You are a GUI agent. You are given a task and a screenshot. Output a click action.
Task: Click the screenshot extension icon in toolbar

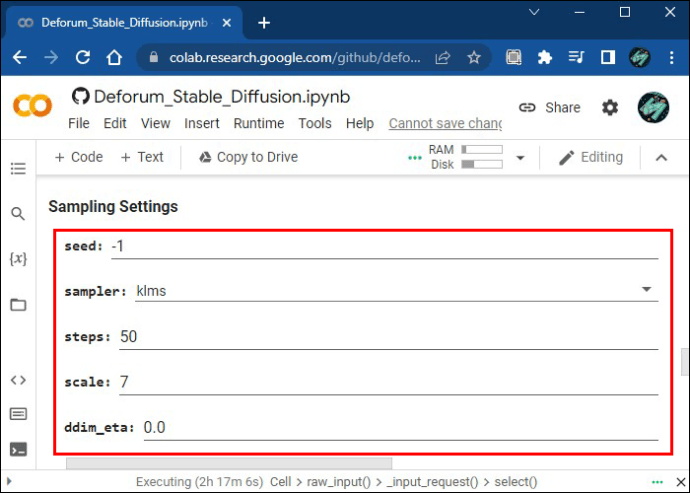coord(514,57)
